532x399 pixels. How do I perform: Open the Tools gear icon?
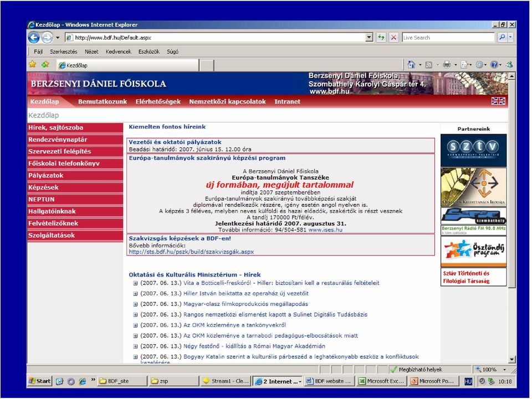pos(479,64)
